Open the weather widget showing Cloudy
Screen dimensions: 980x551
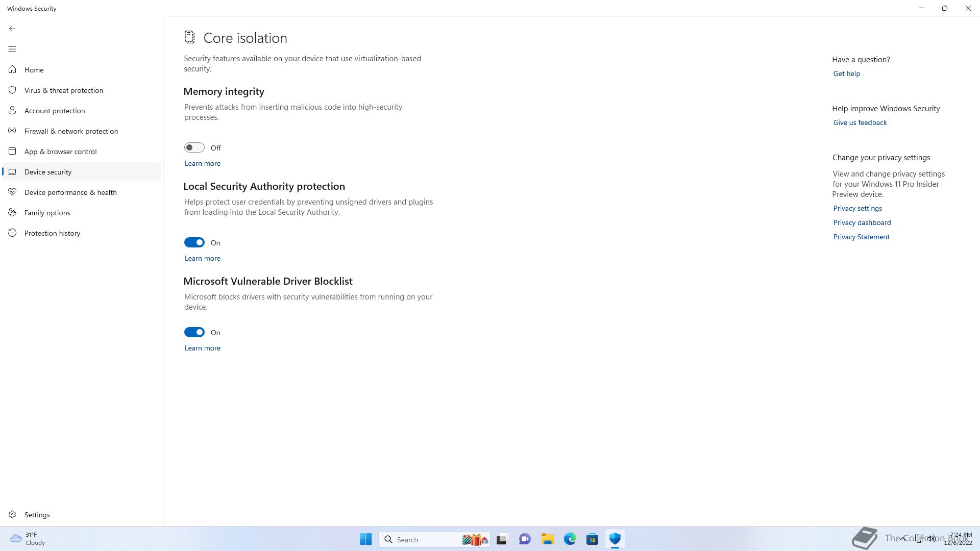28,539
